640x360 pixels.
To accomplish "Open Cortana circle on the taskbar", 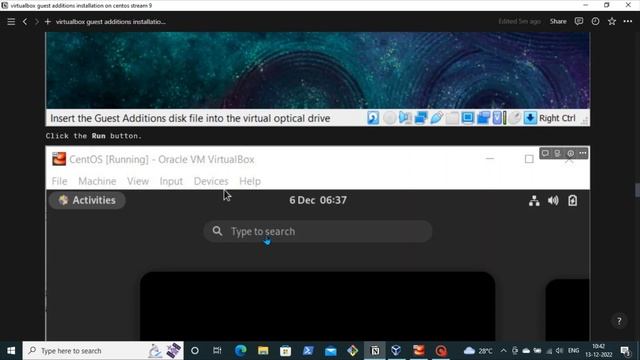I will (195, 351).
